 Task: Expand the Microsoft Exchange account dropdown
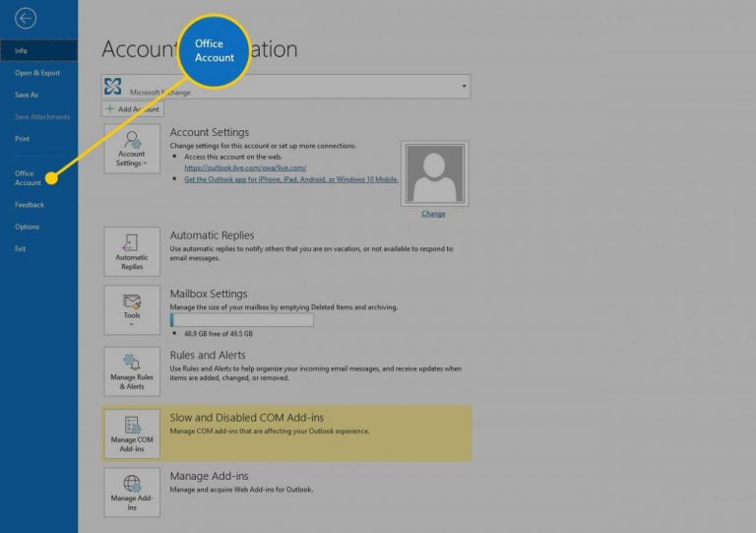point(464,87)
